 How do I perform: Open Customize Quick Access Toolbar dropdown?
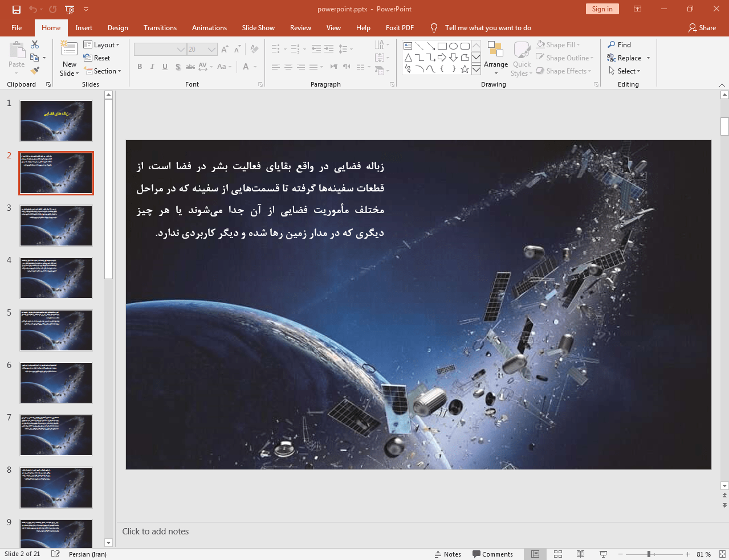pyautogui.click(x=86, y=9)
